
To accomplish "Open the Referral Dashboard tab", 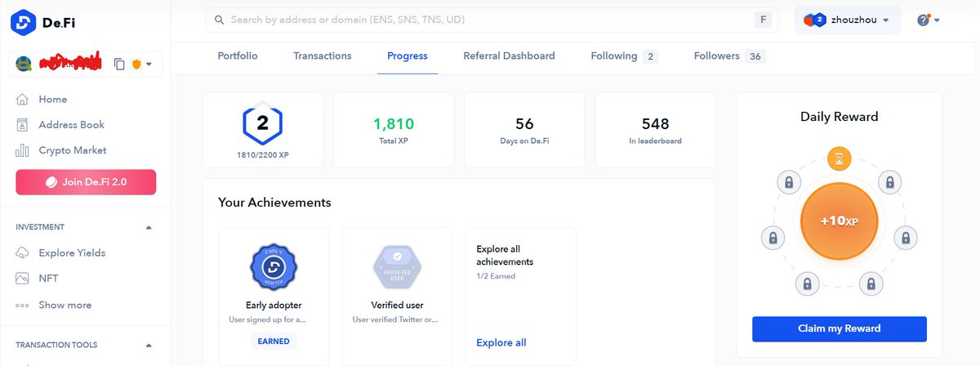I will coord(509,56).
